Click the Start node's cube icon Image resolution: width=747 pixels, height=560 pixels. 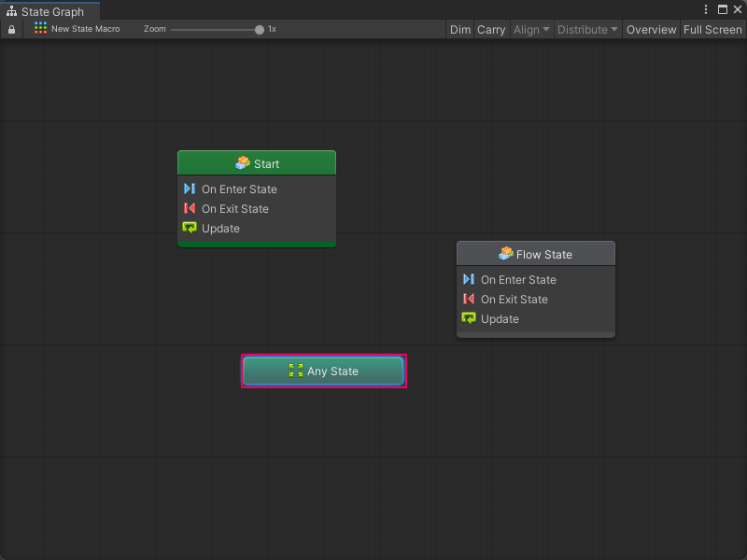point(243,163)
